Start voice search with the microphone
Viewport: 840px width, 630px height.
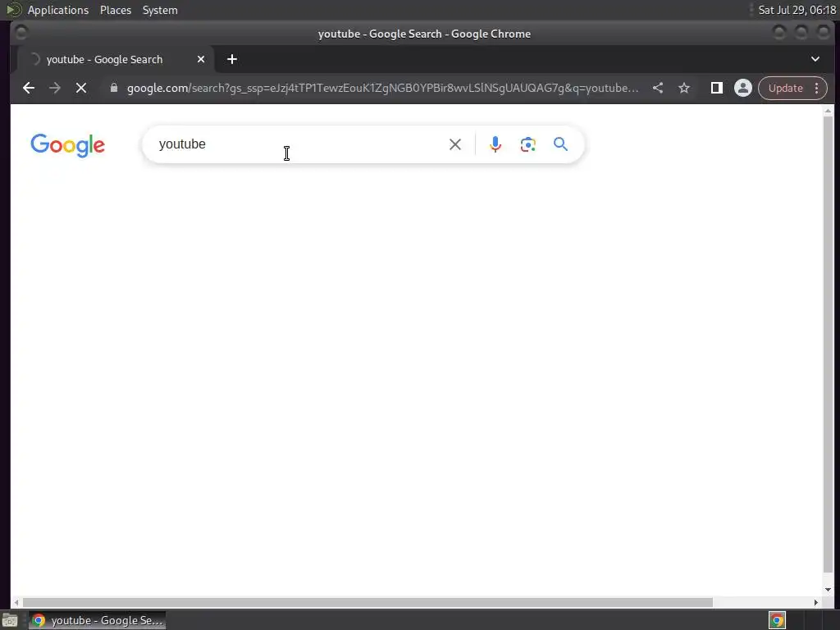[495, 144]
